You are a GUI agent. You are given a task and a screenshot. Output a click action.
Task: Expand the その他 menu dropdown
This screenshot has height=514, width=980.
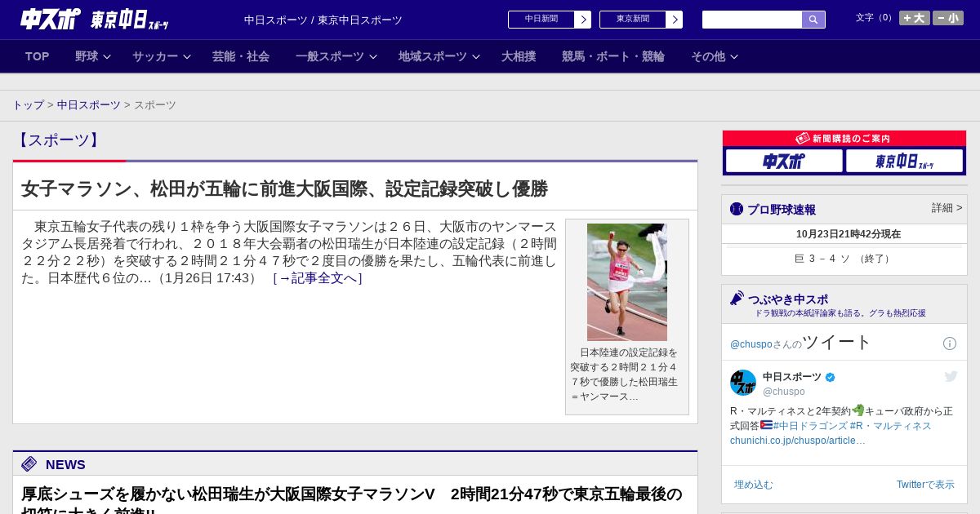[x=714, y=56]
